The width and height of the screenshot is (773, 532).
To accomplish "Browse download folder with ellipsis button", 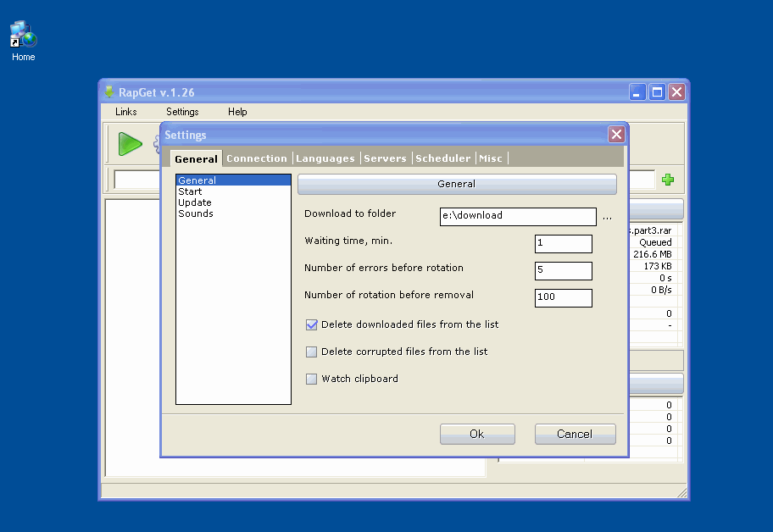I will pyautogui.click(x=608, y=217).
